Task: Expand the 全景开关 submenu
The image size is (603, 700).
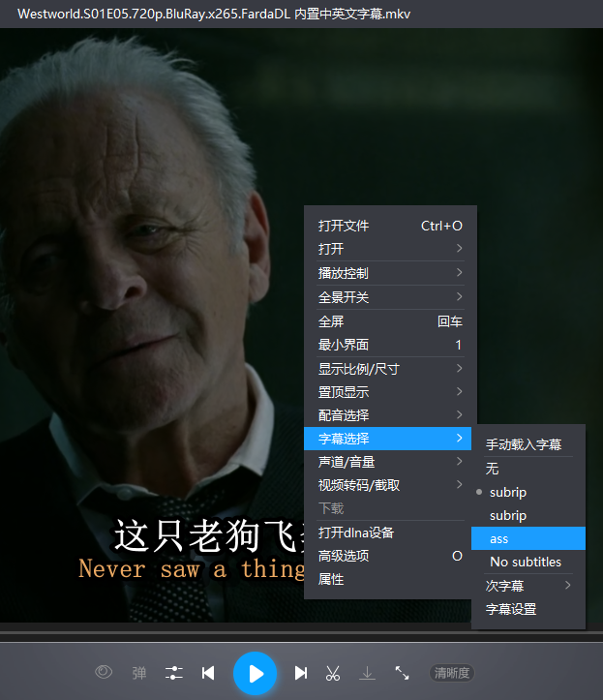Action: 390,297
